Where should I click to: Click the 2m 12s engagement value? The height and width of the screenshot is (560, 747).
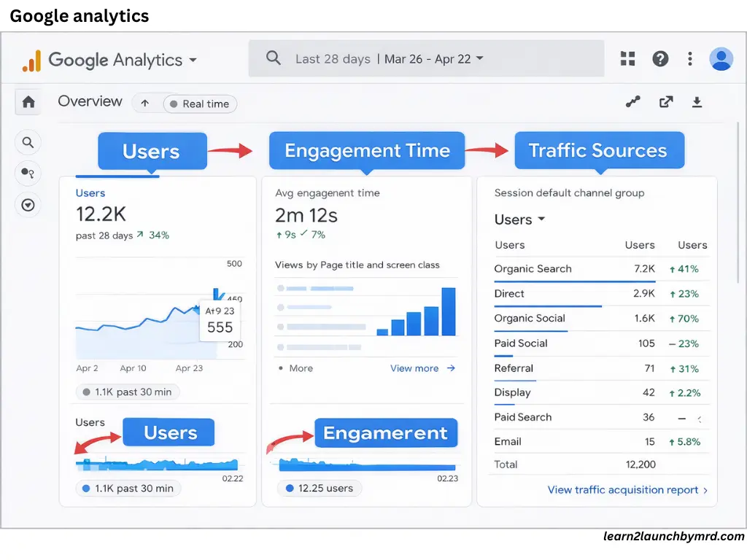click(306, 216)
